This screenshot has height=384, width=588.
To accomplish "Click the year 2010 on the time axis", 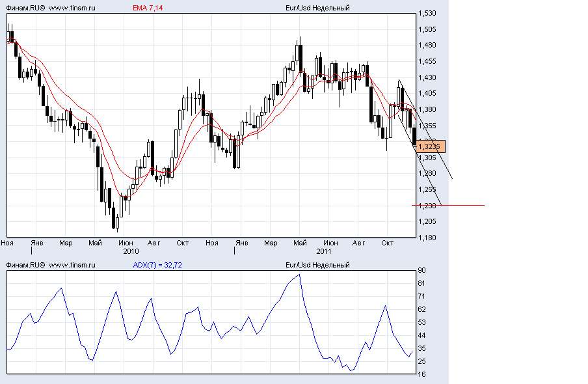I will (131, 251).
